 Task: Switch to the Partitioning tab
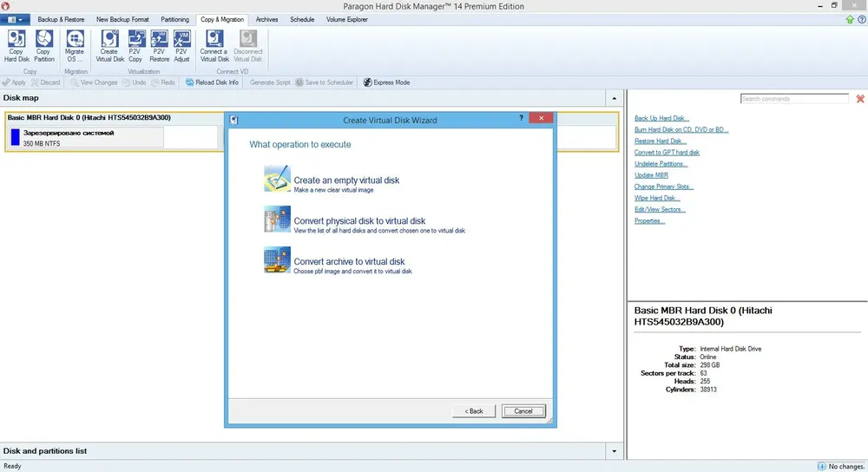(175, 19)
